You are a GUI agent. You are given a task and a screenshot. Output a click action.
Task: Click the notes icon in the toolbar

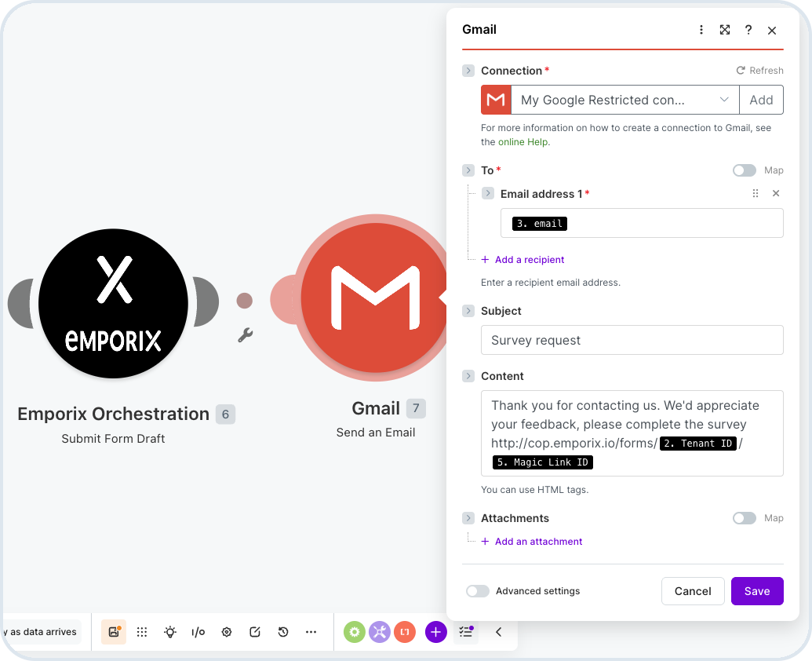pos(255,631)
